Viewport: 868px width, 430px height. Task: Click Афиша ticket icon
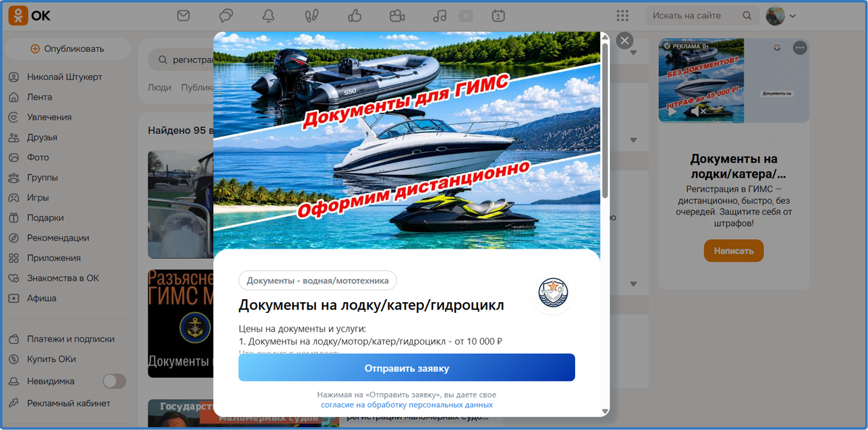(x=13, y=298)
